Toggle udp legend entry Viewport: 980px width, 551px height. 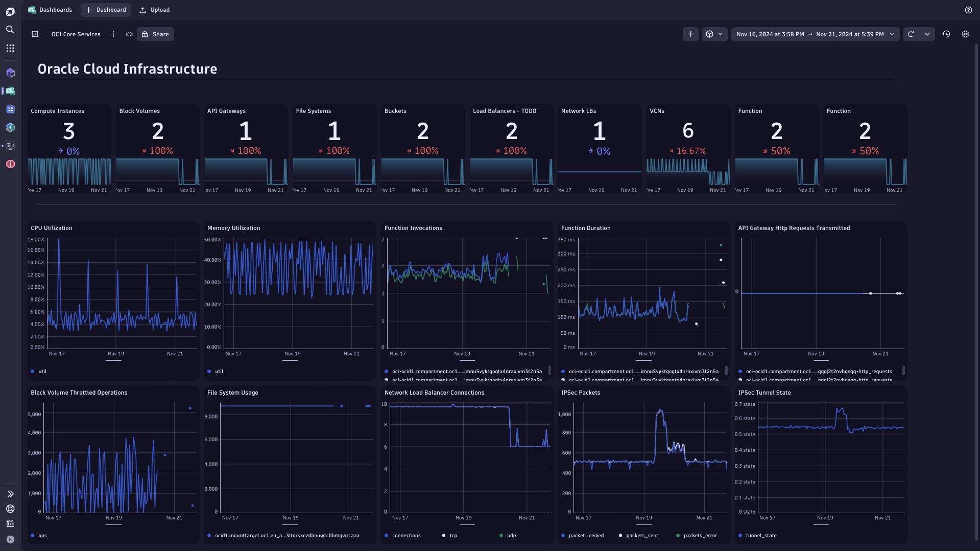coord(508,536)
